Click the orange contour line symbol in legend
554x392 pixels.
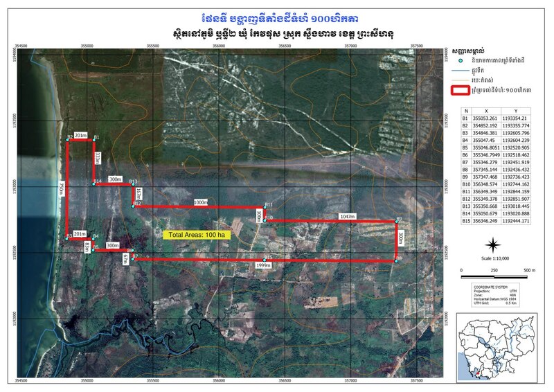[x=461, y=80]
